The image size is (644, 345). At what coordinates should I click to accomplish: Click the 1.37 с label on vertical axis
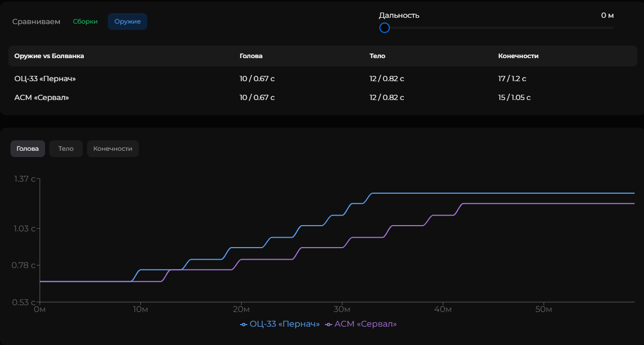point(25,179)
